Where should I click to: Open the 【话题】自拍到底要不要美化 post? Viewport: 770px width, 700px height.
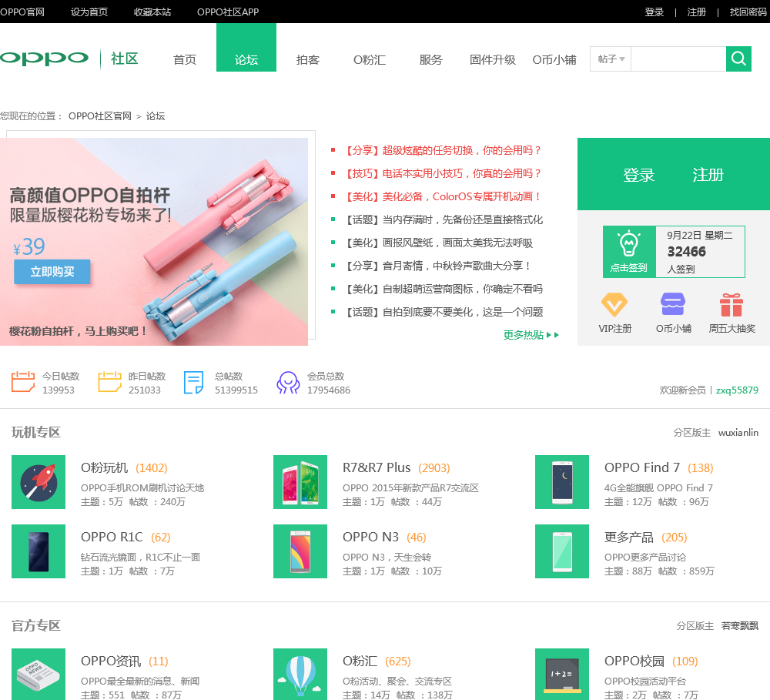click(443, 312)
